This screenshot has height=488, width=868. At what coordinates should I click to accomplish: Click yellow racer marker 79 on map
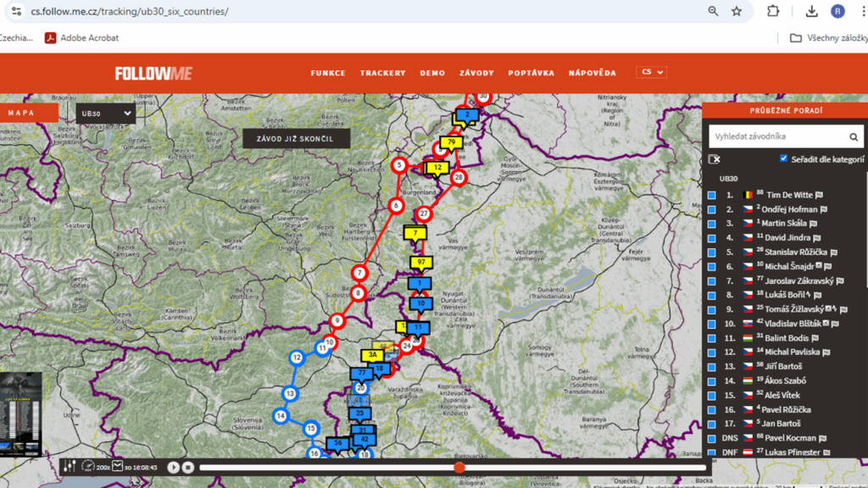click(x=451, y=143)
